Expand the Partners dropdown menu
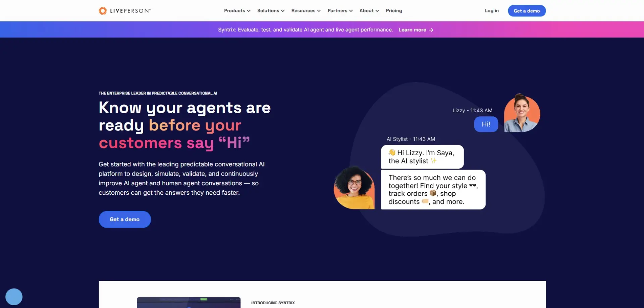644x308 pixels. [x=340, y=11]
